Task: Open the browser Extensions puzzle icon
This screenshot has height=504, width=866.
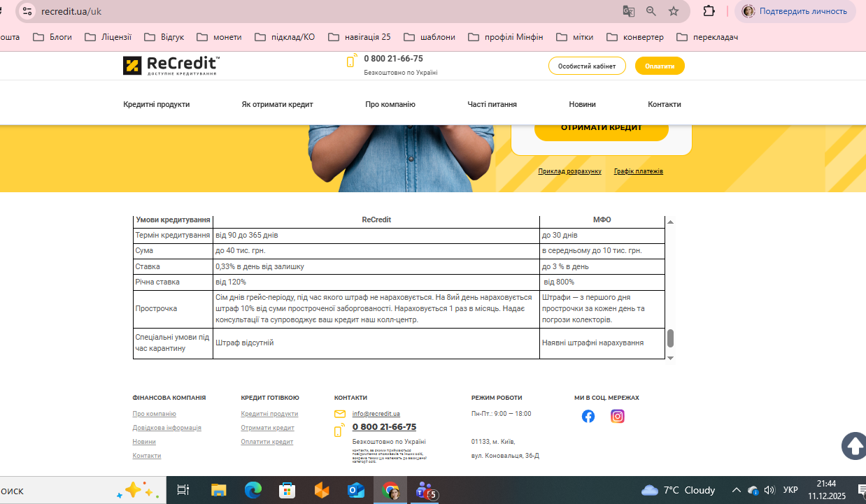Action: 709,11
